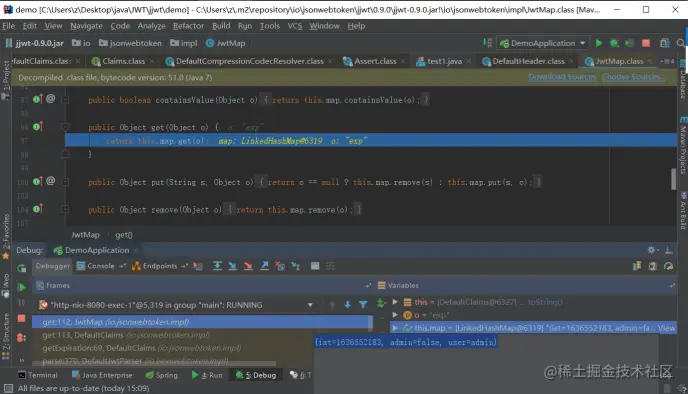Step Out in the debugger toolbar
The width and height of the screenshot is (688, 394).
coord(264,266)
